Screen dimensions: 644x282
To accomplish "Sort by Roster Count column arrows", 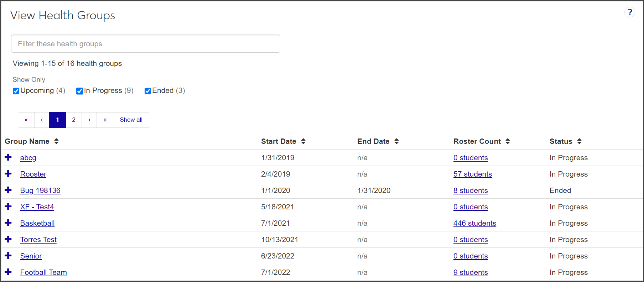I will tap(508, 141).
